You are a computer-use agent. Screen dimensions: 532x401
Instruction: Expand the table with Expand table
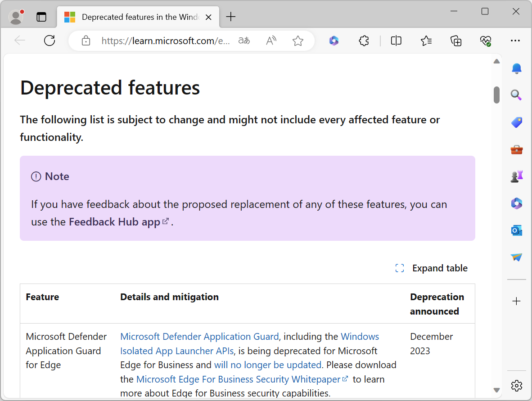click(x=431, y=268)
